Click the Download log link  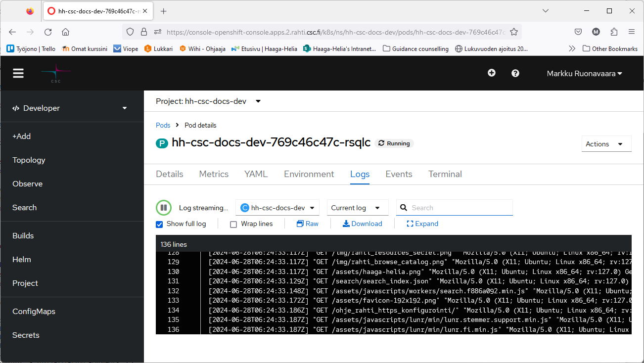[362, 224]
